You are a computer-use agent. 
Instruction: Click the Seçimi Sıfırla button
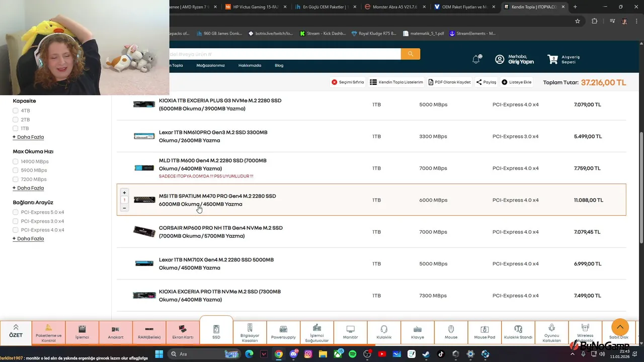click(348, 82)
